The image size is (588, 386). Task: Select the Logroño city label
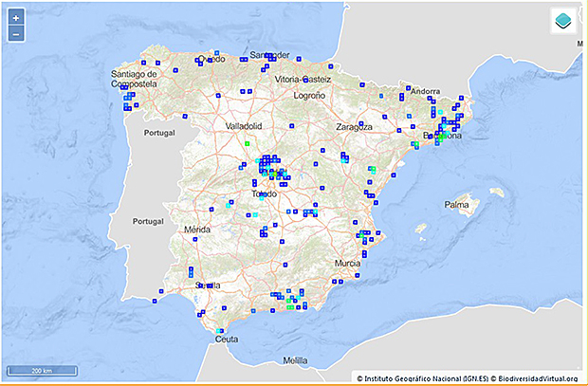coord(310,96)
